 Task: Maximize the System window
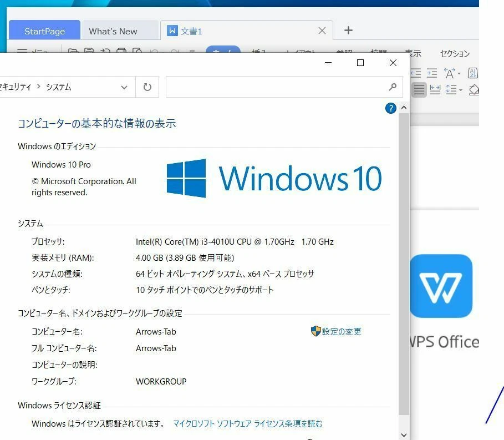[x=360, y=63]
